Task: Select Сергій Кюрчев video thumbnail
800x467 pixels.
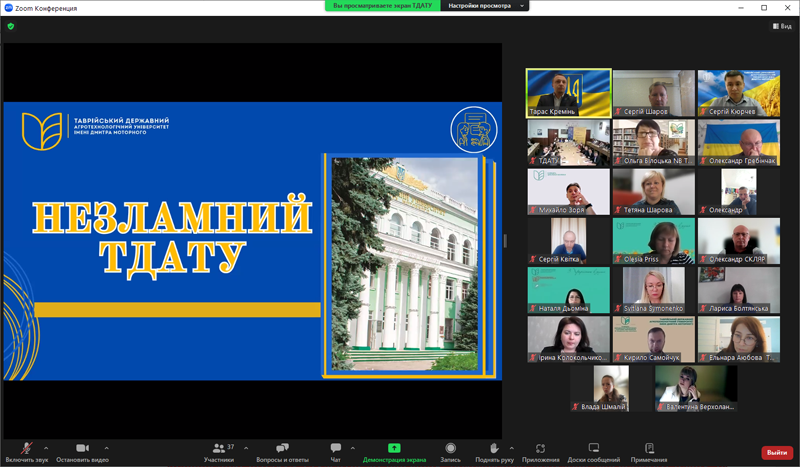Action: (739, 93)
